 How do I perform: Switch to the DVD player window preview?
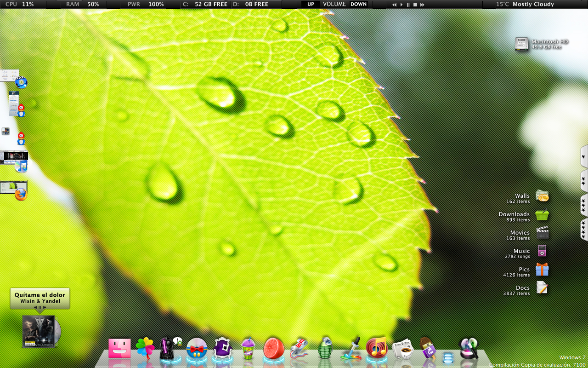[x=13, y=79]
